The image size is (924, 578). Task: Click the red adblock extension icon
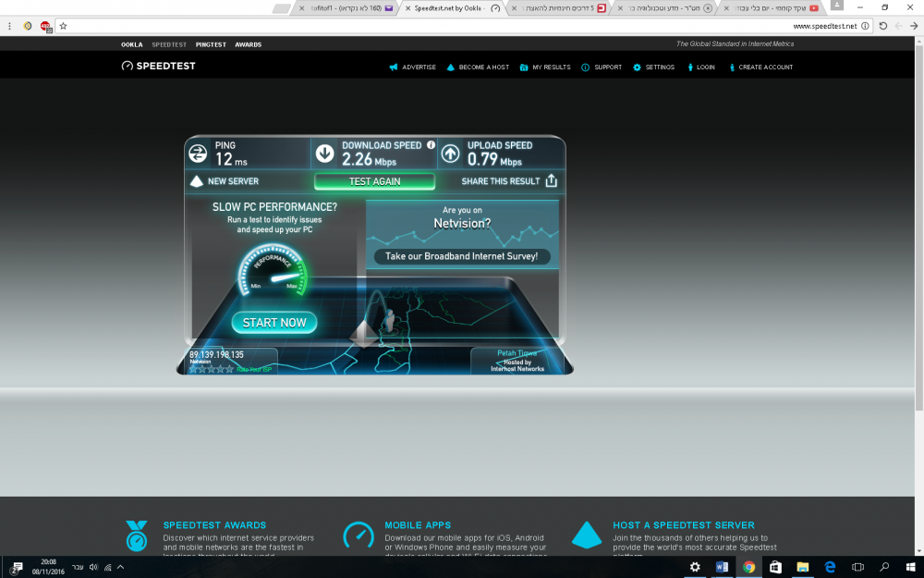click(45, 26)
